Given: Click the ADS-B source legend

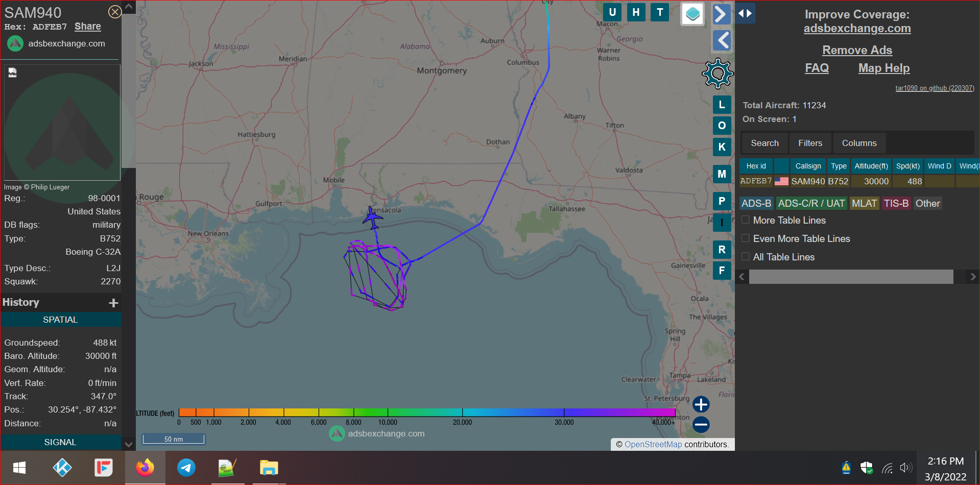Looking at the screenshot, I should pyautogui.click(x=756, y=203).
